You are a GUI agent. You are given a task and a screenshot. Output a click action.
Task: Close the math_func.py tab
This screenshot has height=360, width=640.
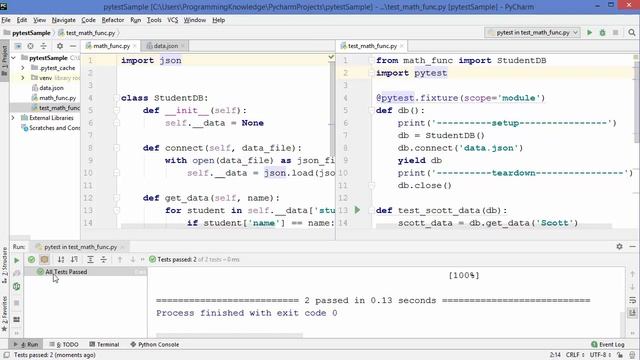tap(135, 46)
